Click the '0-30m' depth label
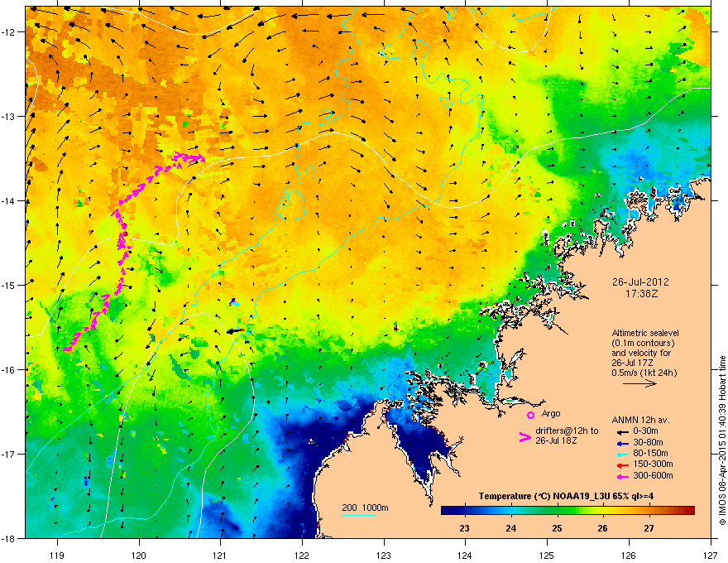The image size is (728, 563). coord(645,431)
